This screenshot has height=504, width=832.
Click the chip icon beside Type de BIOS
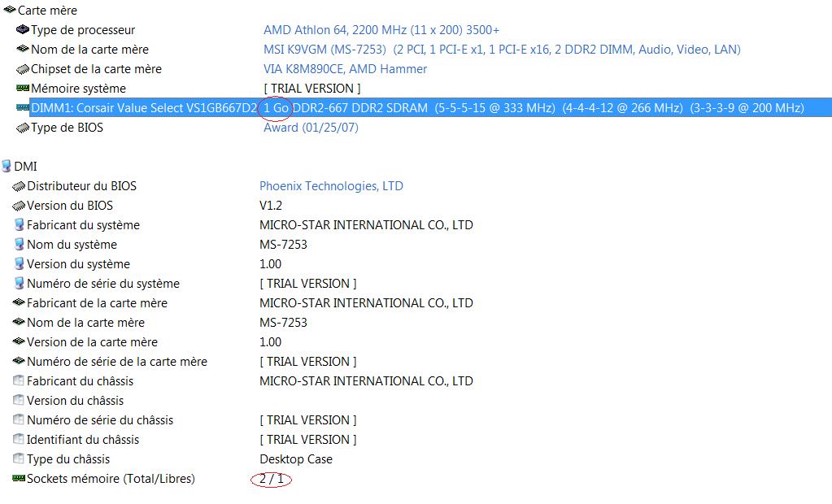coord(22,128)
